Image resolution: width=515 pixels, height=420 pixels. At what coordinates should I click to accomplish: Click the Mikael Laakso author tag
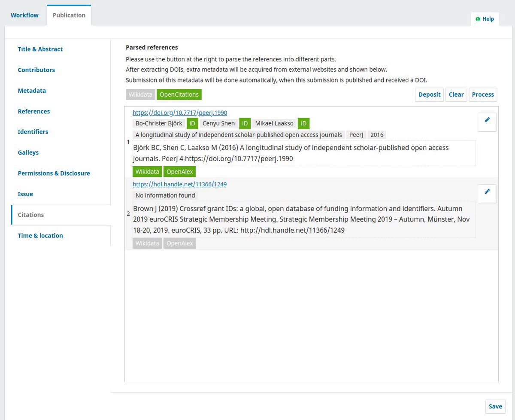[274, 124]
